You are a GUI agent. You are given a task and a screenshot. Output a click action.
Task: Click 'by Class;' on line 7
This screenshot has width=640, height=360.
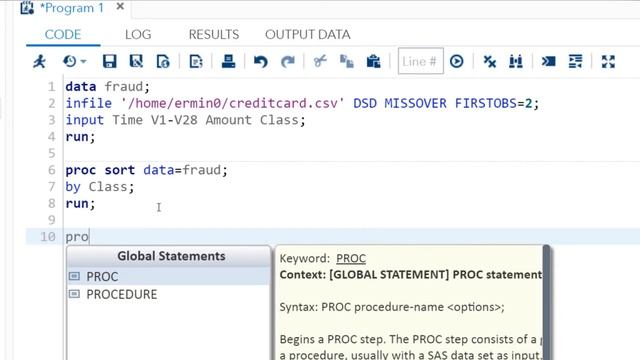point(100,187)
